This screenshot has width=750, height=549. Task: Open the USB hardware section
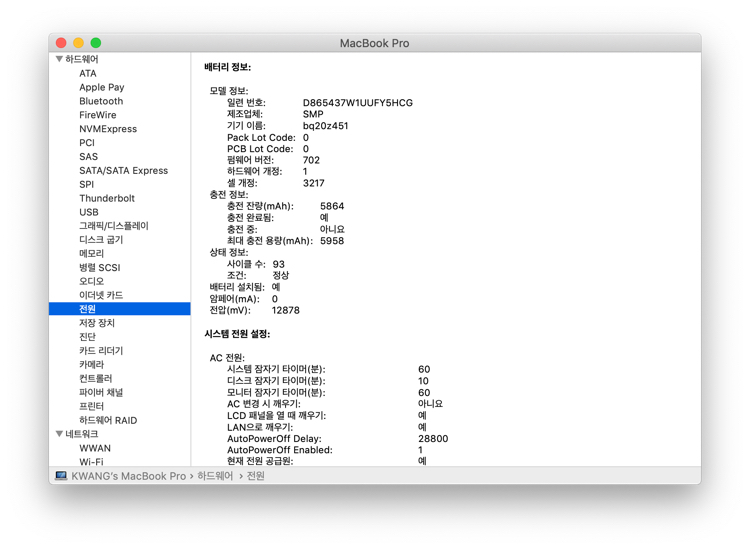(x=89, y=212)
